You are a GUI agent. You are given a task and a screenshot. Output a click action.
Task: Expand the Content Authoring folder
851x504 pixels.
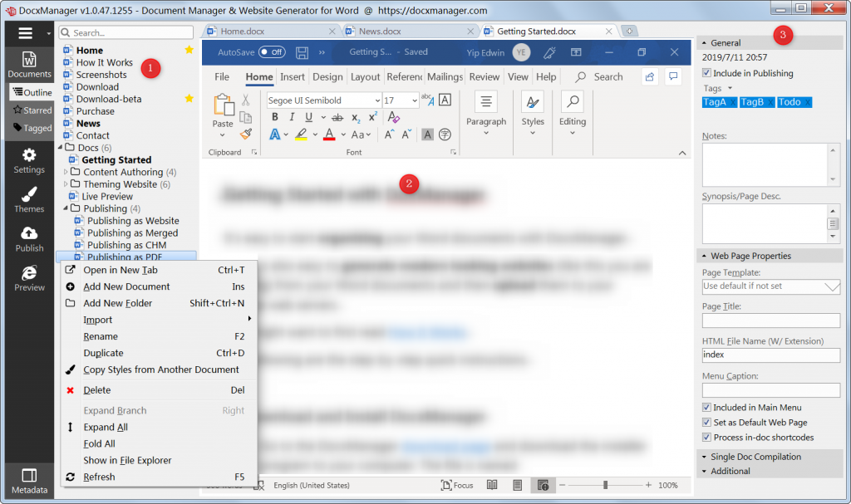(x=66, y=172)
